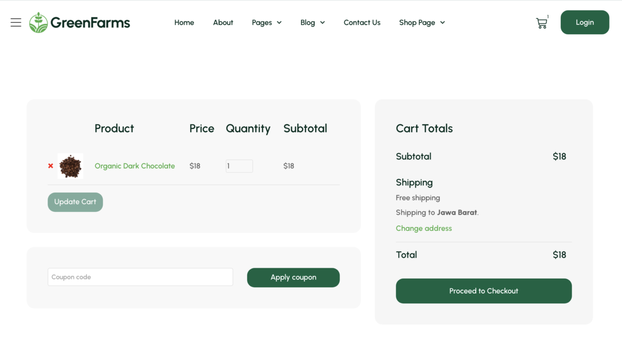Click the Login button

(585, 22)
